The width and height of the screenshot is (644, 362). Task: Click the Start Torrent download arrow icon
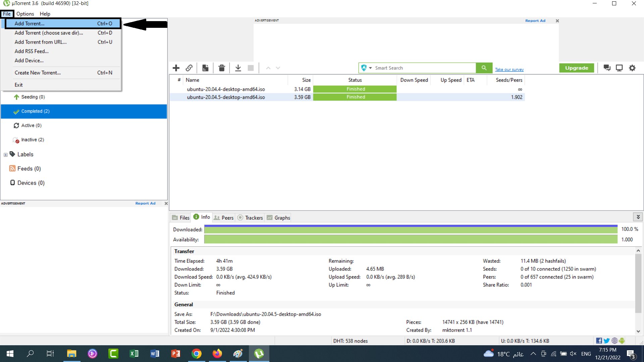[238, 68]
